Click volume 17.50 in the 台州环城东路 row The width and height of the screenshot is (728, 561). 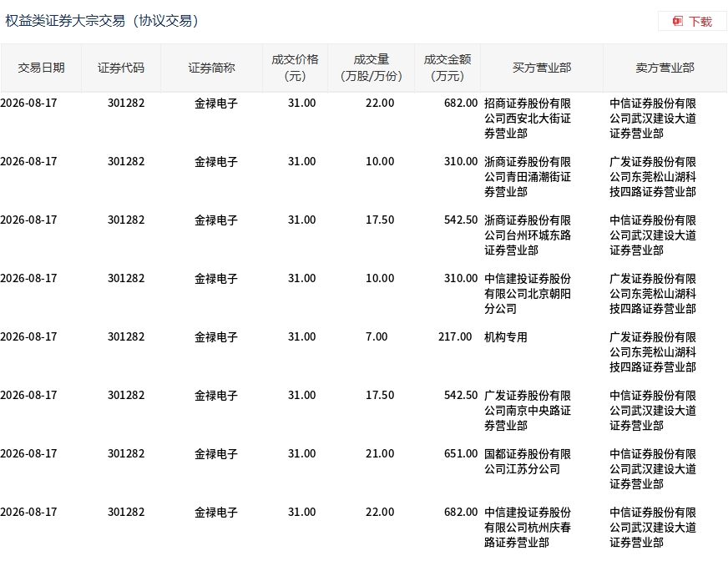point(380,220)
